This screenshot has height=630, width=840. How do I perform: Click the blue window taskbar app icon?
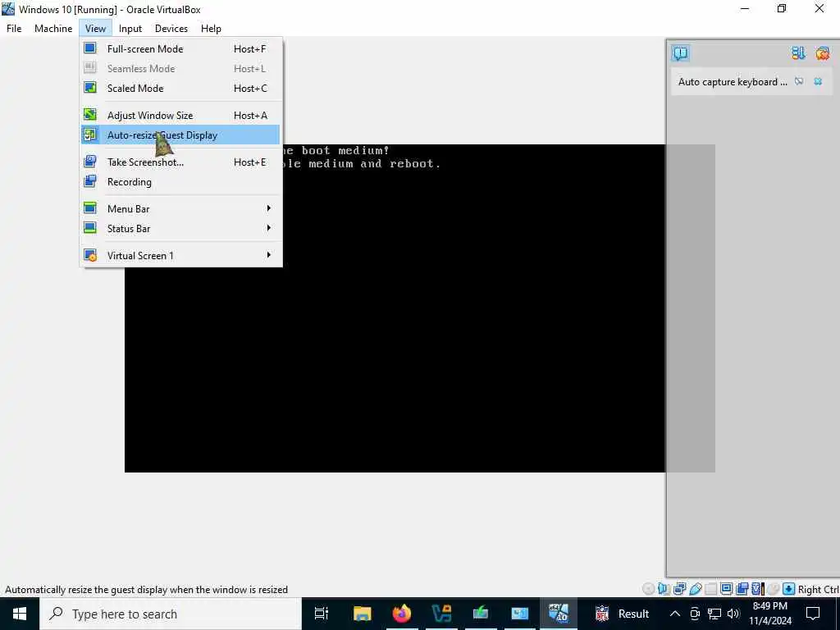[x=519, y=614]
